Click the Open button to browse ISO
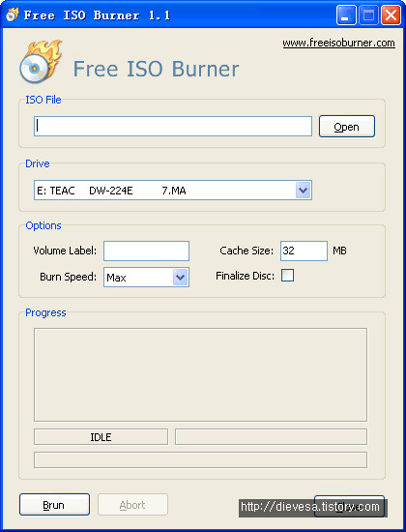This screenshot has width=406, height=532. [x=347, y=126]
